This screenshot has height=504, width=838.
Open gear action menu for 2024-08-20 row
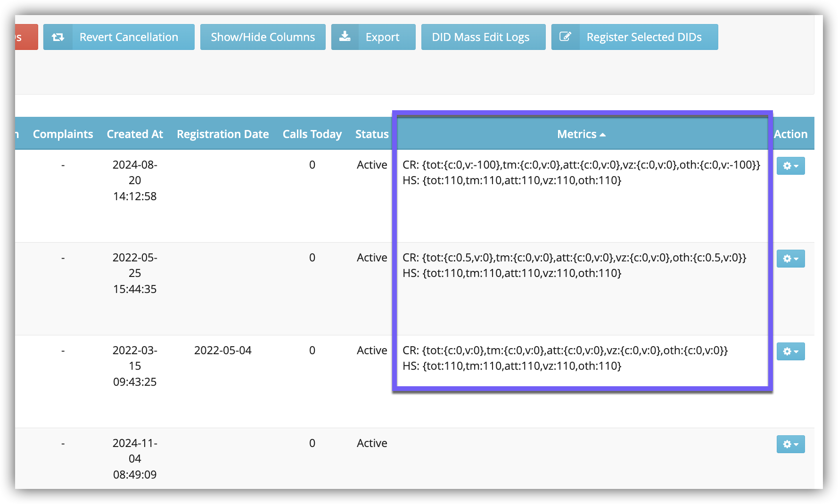pyautogui.click(x=790, y=166)
